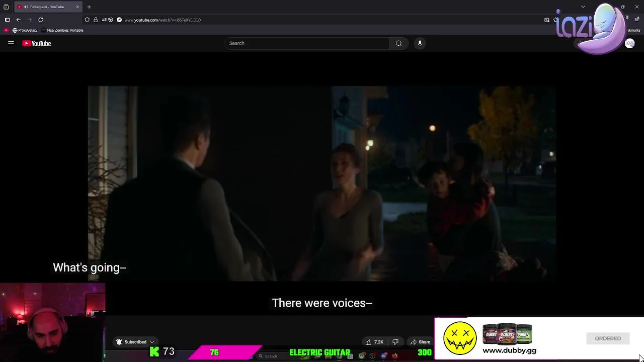The image size is (644, 362).
Task: Open the YouTube hamburger guide menu
Action: 11,43
